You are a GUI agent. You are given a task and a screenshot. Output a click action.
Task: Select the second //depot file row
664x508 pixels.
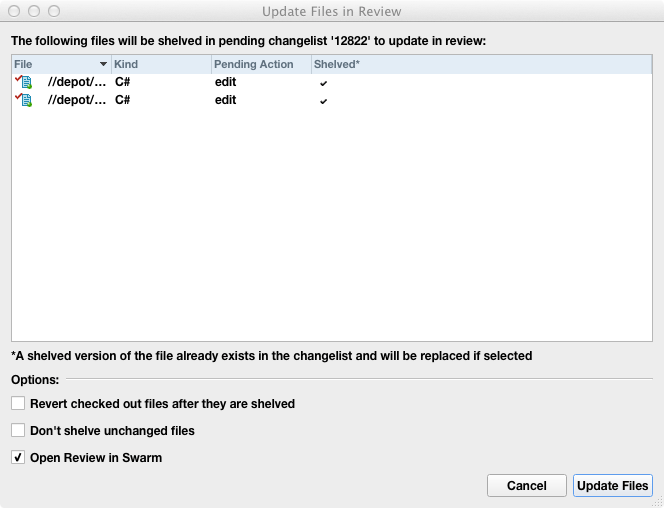tap(77, 100)
